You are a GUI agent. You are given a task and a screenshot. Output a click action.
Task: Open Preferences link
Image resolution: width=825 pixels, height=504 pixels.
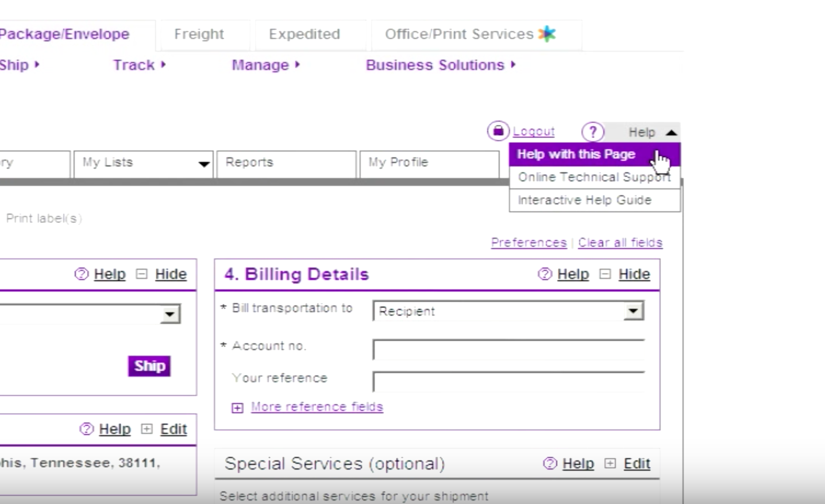pos(528,242)
